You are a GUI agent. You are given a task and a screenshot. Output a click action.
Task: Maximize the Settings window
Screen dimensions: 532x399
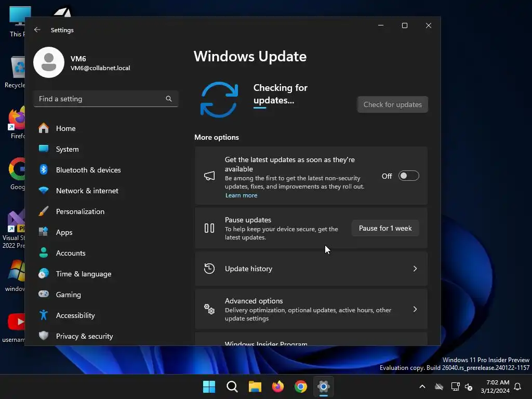click(404, 25)
